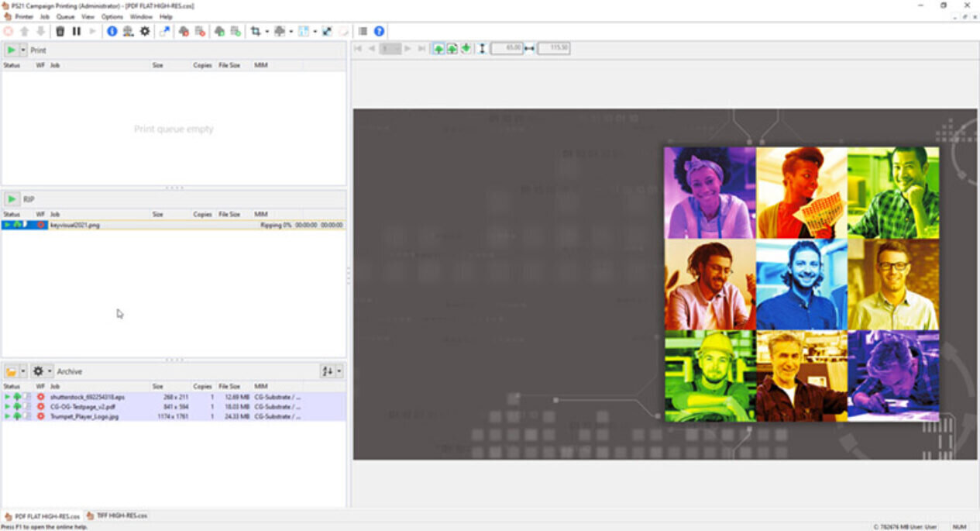The image size is (980, 531).
Task: Click the Job column header in Archive
Action: click(55, 386)
